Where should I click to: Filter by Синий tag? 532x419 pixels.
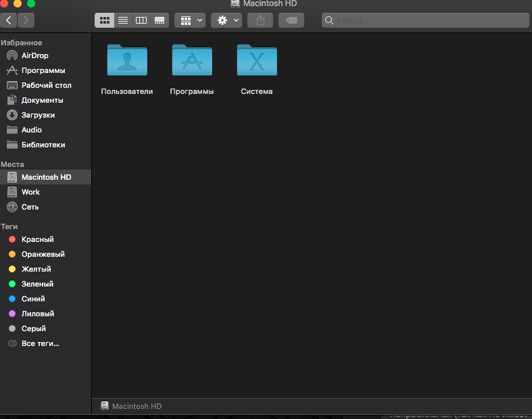coord(45,299)
